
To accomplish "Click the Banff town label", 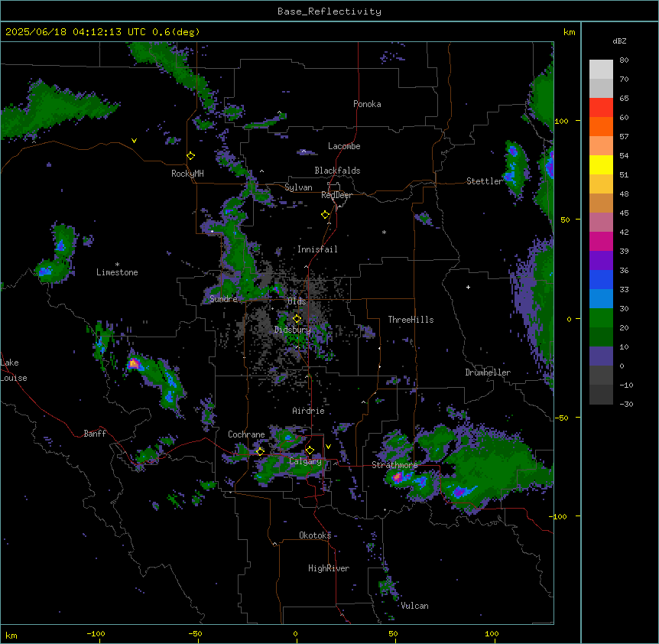I will point(95,434).
